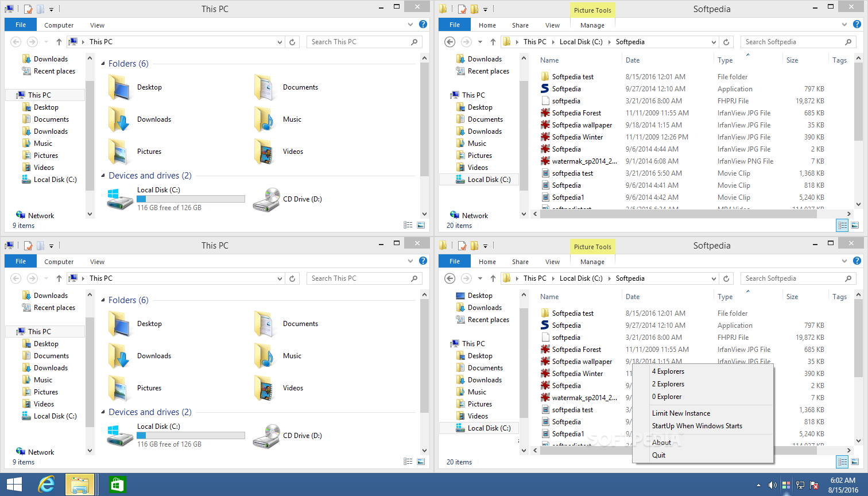Open address bar dropdown in top-left This PC window
The height and width of the screenshot is (496, 868).
[280, 42]
